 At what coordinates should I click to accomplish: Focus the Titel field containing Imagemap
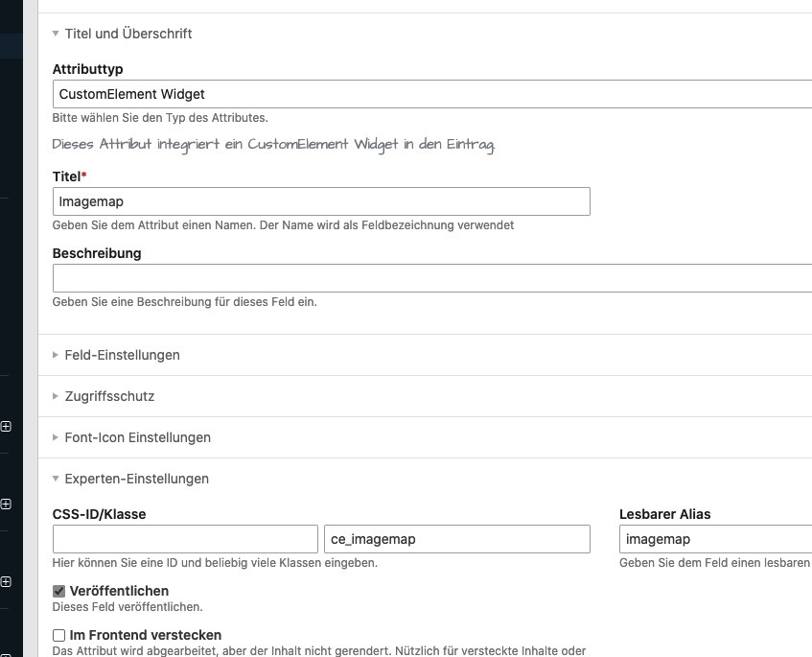[321, 201]
